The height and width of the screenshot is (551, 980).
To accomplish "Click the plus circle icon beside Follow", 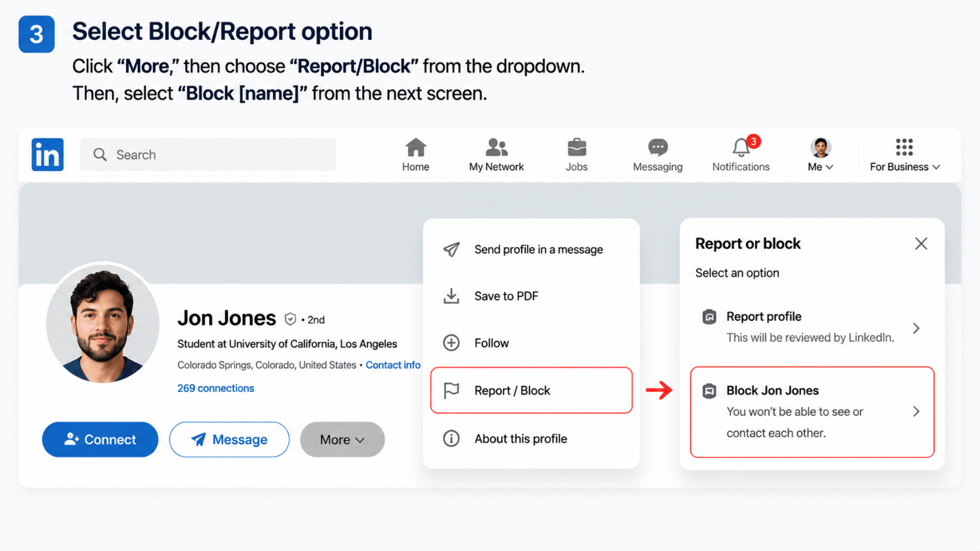I will (451, 343).
